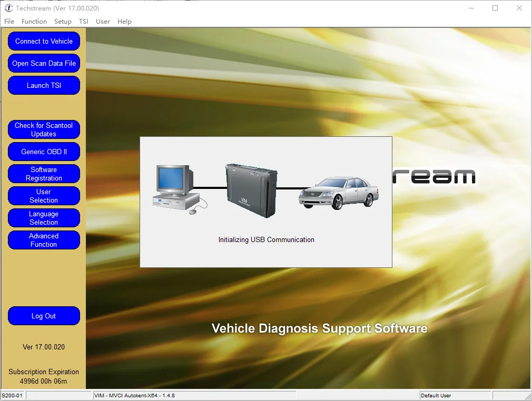Open User Selection
The width and height of the screenshot is (532, 401).
coord(44,196)
